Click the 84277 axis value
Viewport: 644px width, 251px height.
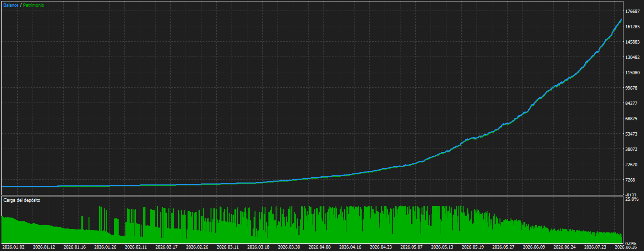point(632,103)
